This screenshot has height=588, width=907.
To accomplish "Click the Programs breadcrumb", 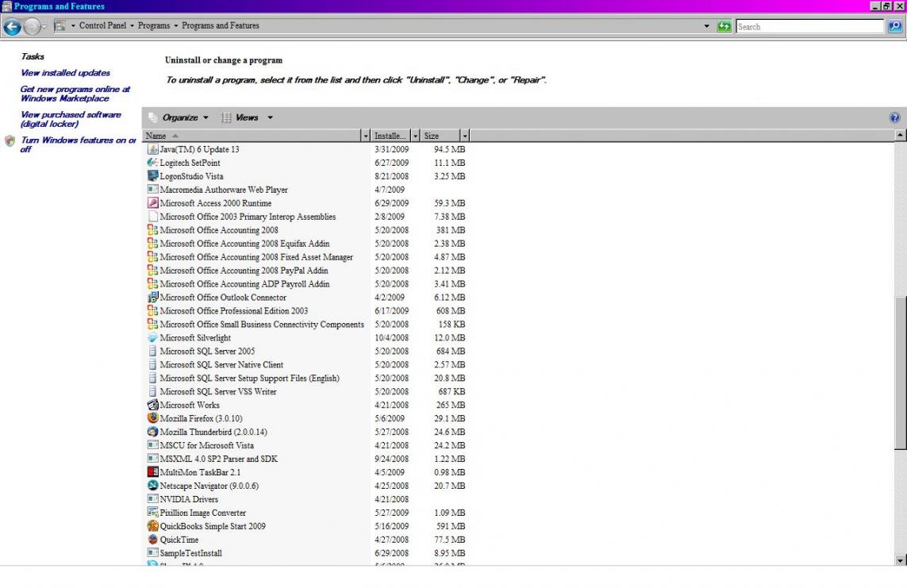I will [154, 25].
